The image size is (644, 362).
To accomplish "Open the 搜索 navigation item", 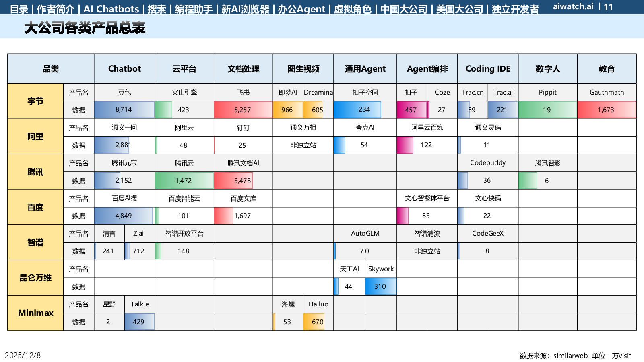I will pyautogui.click(x=157, y=9).
